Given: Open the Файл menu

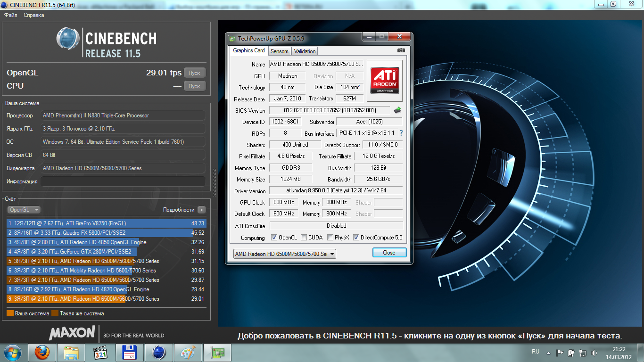Looking at the screenshot, I should (x=10, y=15).
